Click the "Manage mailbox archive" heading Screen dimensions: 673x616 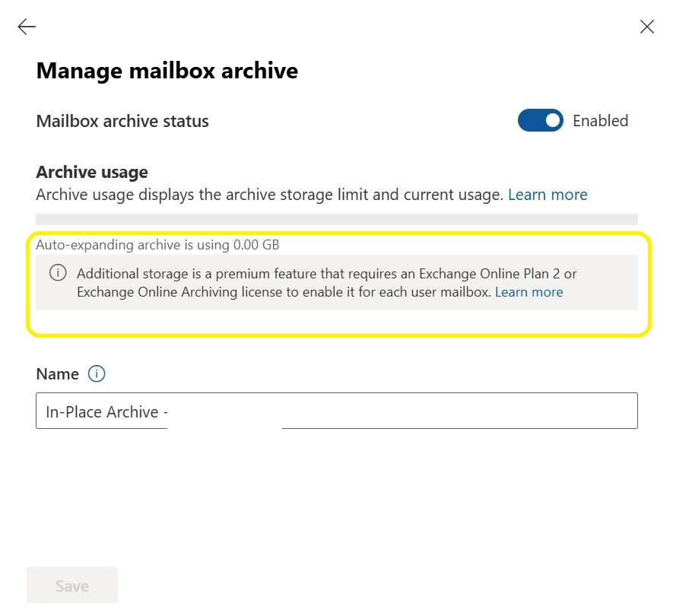click(x=167, y=70)
